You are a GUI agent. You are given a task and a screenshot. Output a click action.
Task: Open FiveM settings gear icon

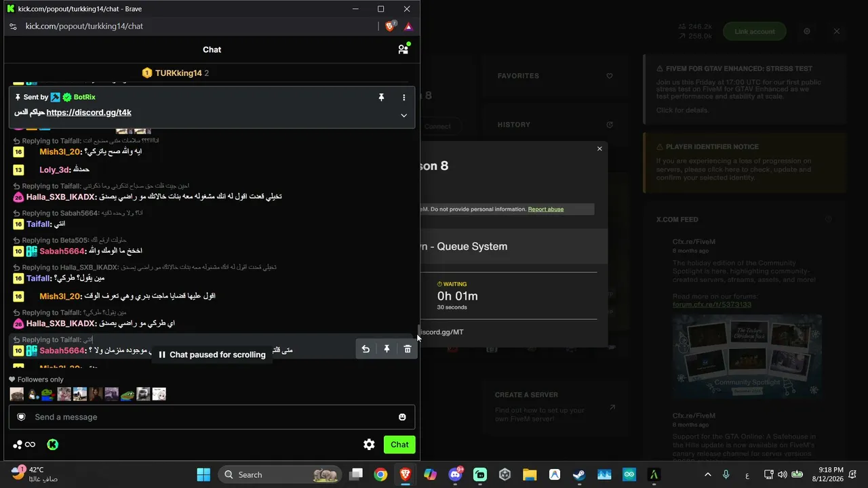(807, 31)
